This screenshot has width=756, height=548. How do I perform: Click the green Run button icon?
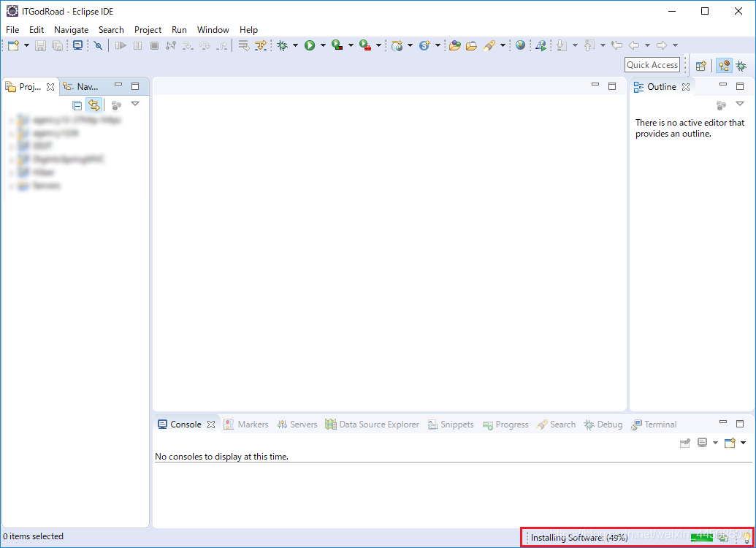pyautogui.click(x=310, y=45)
